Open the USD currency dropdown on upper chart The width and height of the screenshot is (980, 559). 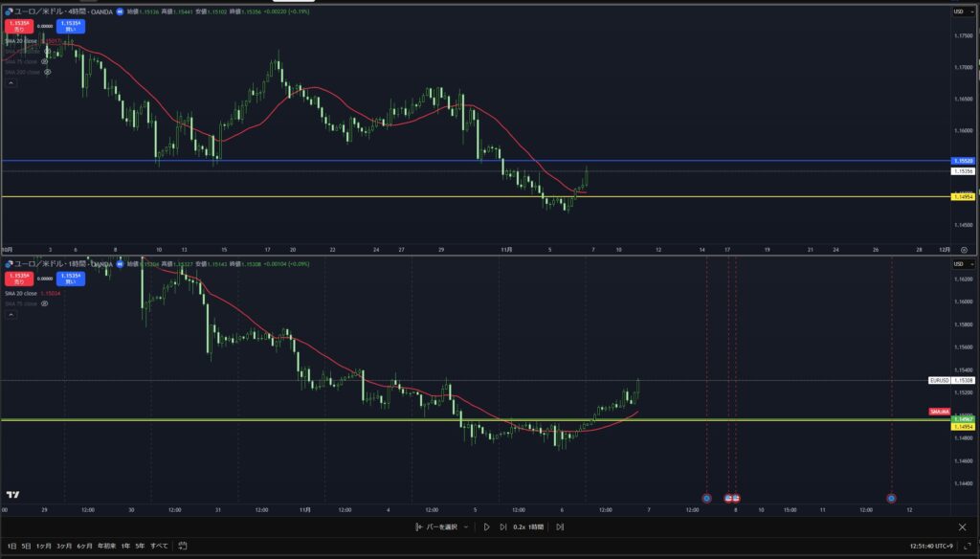958,11
